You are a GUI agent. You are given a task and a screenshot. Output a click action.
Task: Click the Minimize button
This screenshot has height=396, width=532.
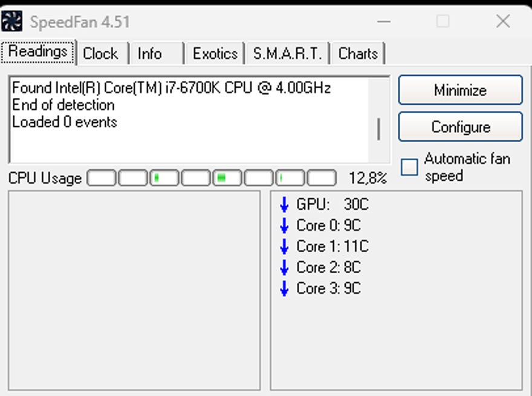[461, 90]
